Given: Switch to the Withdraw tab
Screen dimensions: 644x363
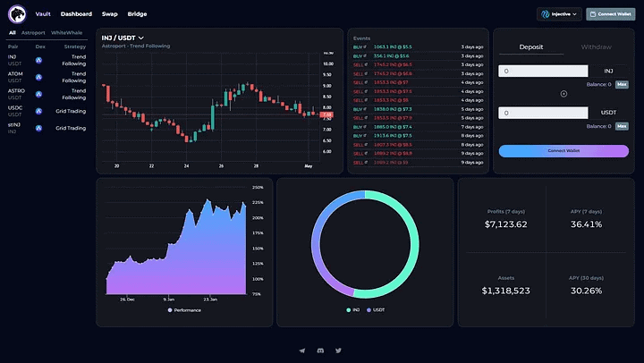Looking at the screenshot, I should coord(596,46).
